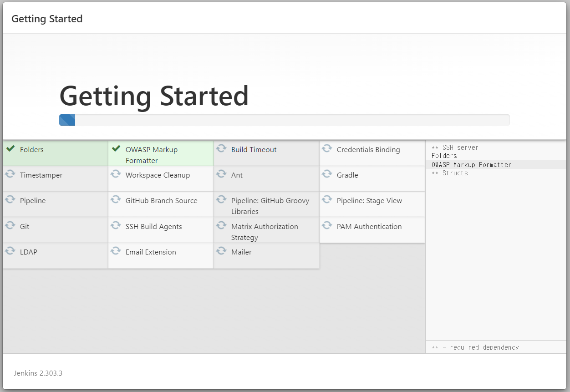This screenshot has height=392, width=570.
Task: Click the Gradle plugin name
Action: click(x=347, y=175)
